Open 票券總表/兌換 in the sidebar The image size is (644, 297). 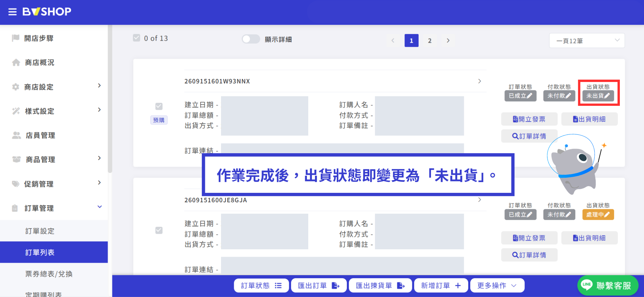pos(49,274)
